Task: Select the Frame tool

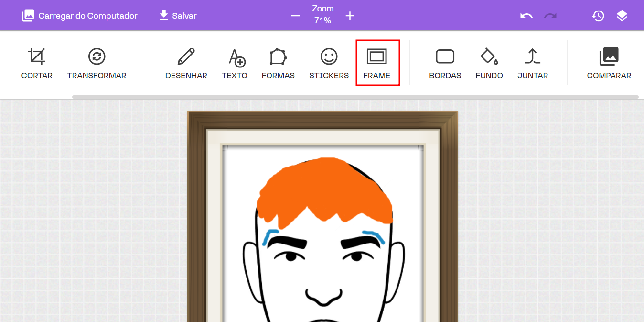Action: [377, 63]
